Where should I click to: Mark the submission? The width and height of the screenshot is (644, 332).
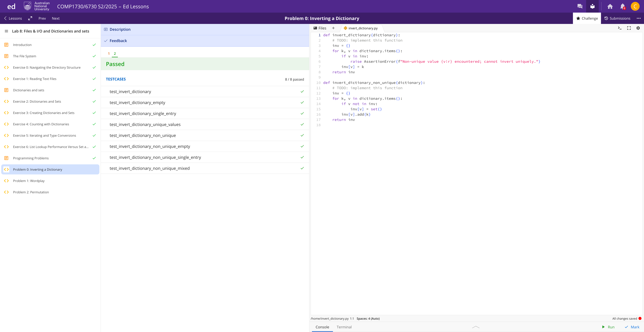632,327
